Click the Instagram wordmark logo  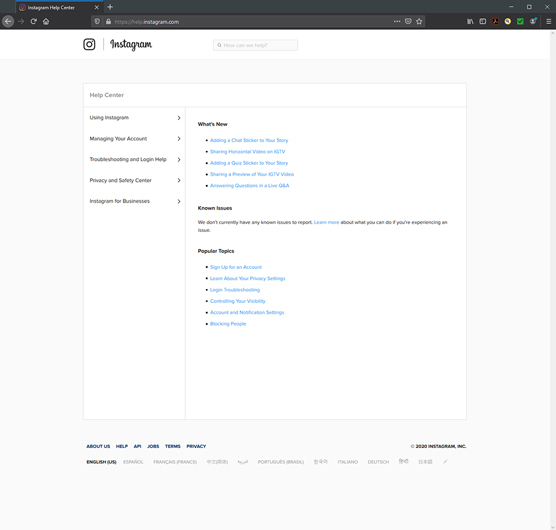[131, 44]
